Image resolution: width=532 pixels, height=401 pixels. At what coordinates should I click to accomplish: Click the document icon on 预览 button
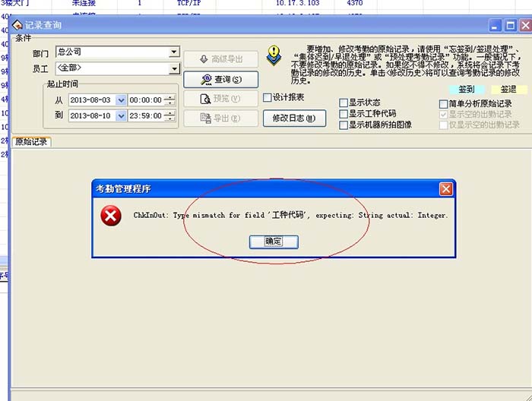click(205, 99)
